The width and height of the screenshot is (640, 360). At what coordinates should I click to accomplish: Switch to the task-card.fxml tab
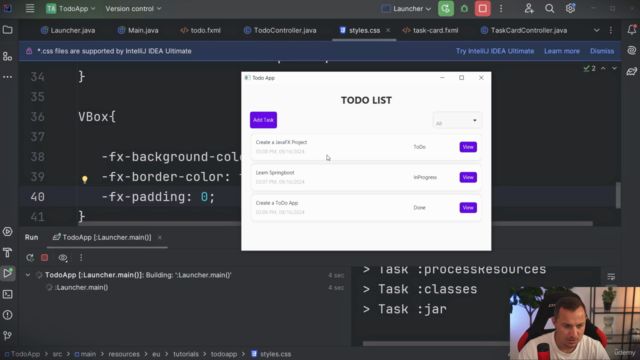pos(430,30)
